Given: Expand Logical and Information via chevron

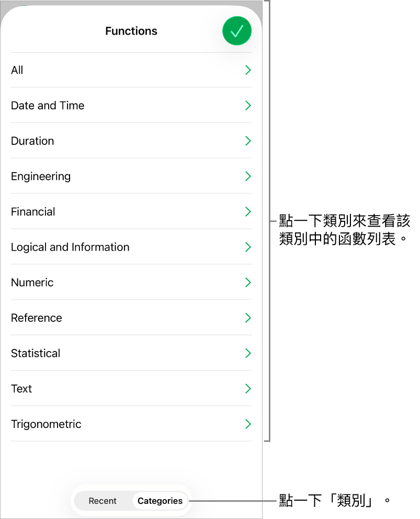Looking at the screenshot, I should (248, 247).
